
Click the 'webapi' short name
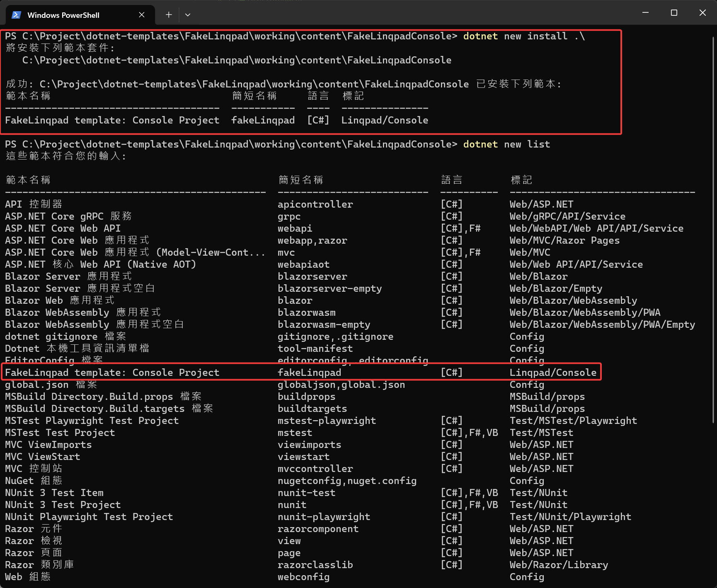pyautogui.click(x=295, y=228)
